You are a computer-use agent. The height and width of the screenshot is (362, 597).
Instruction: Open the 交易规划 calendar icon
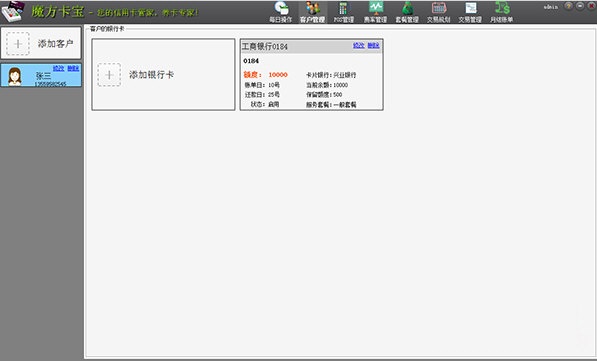pos(439,12)
